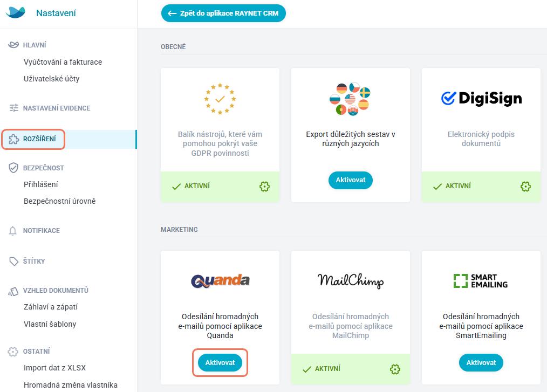
Task: Activate the SmartEmailing extension
Action: point(481,363)
